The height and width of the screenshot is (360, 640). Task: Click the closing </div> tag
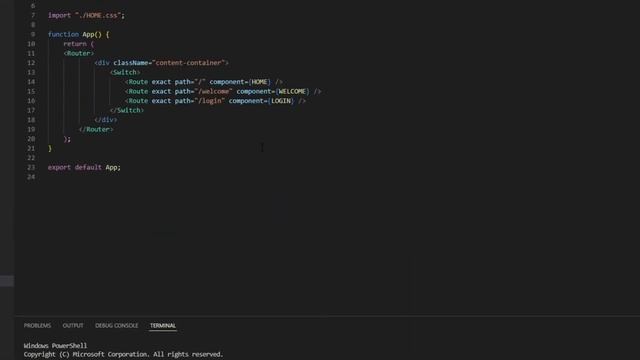point(106,120)
